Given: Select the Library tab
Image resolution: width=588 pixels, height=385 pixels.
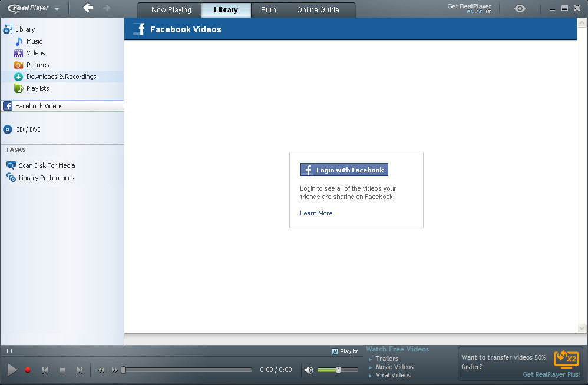Looking at the screenshot, I should pos(226,10).
